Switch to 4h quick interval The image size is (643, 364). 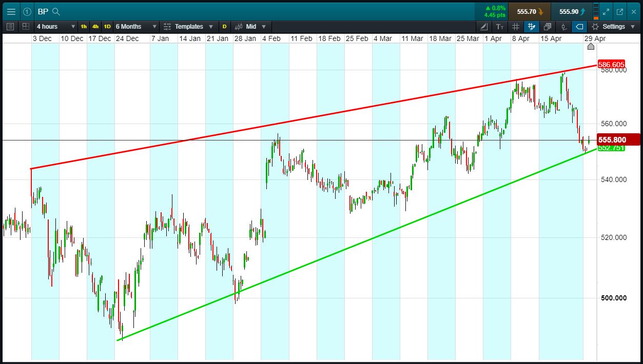click(95, 27)
